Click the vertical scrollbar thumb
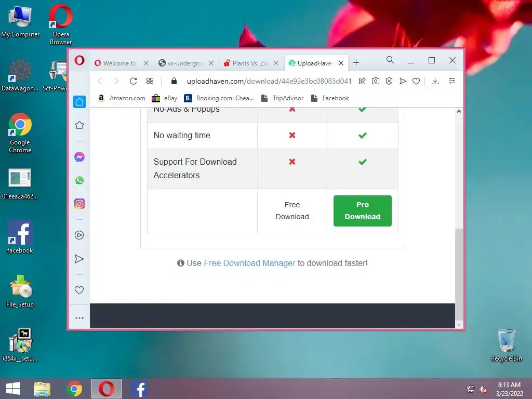The image size is (532, 399). [x=459, y=274]
